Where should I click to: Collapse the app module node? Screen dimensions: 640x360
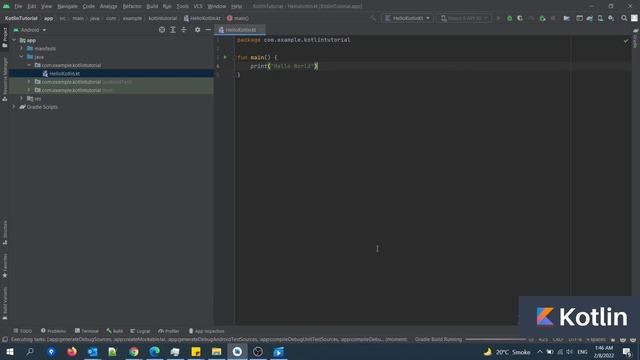tap(14, 40)
